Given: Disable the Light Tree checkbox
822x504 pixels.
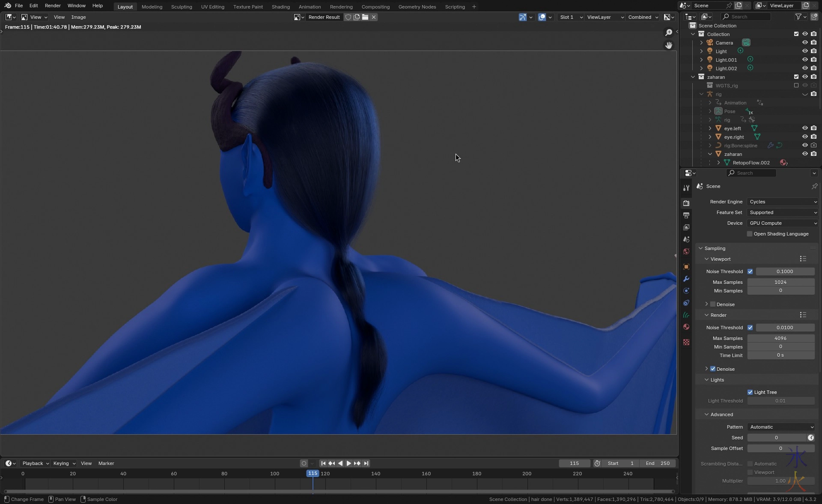Looking at the screenshot, I should click(750, 392).
